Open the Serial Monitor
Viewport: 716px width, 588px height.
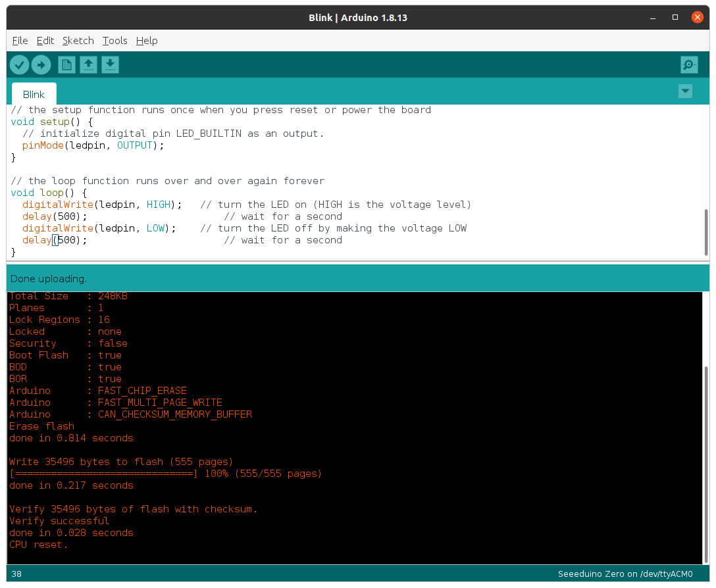[x=689, y=65]
